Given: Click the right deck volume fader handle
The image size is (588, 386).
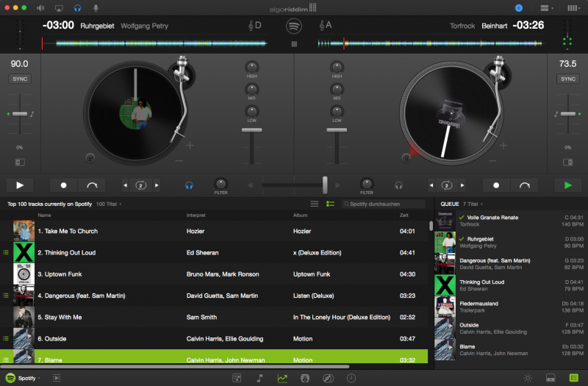Looking at the screenshot, I should pyautogui.click(x=337, y=130).
